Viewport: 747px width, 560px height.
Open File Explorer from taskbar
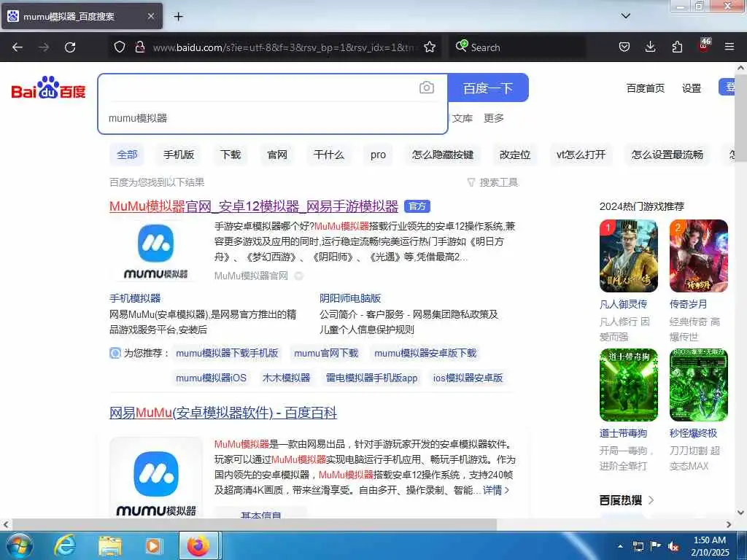[x=110, y=545]
